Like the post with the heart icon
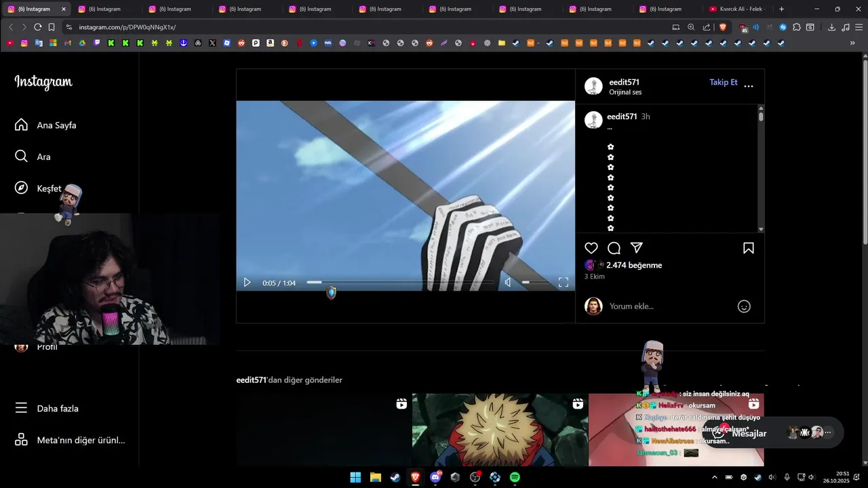Image resolution: width=868 pixels, height=488 pixels. click(591, 248)
